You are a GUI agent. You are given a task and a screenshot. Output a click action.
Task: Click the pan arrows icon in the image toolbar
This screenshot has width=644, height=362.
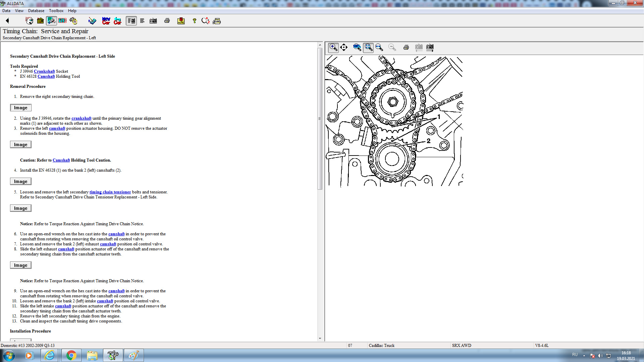tap(344, 47)
